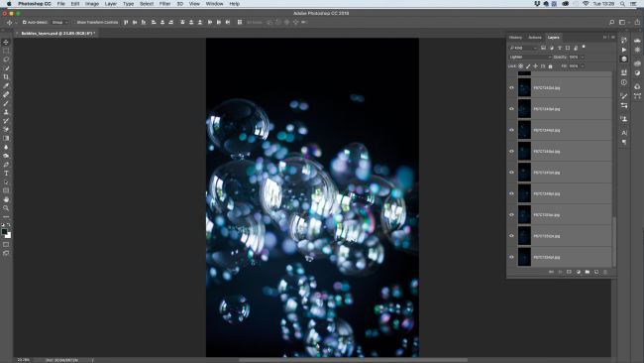644x363 pixels.
Task: Open the File menu
Action: (x=60, y=4)
